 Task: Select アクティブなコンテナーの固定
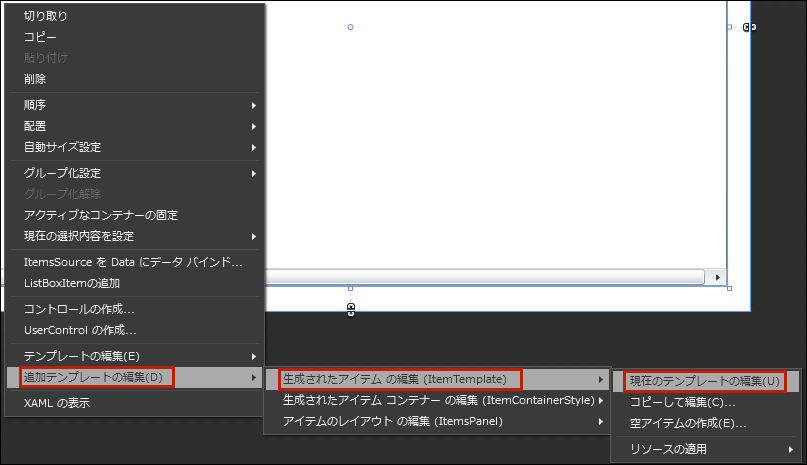[x=135, y=215]
